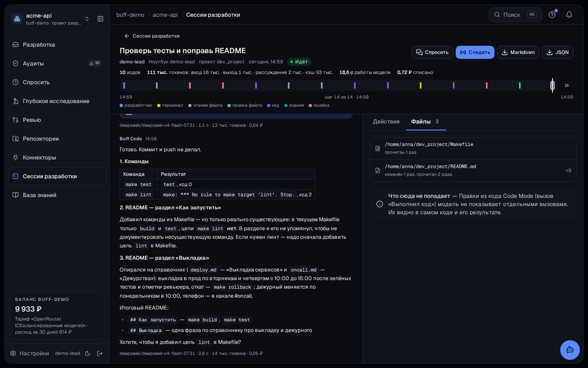
Task: Open the help question-mark icon
Action: 552,15
